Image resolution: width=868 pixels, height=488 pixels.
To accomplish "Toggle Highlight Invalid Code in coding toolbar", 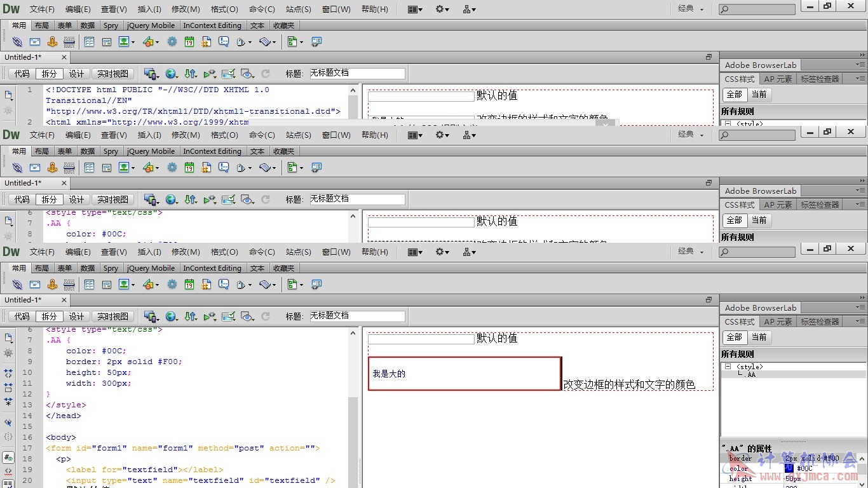I will pyautogui.click(x=8, y=471).
